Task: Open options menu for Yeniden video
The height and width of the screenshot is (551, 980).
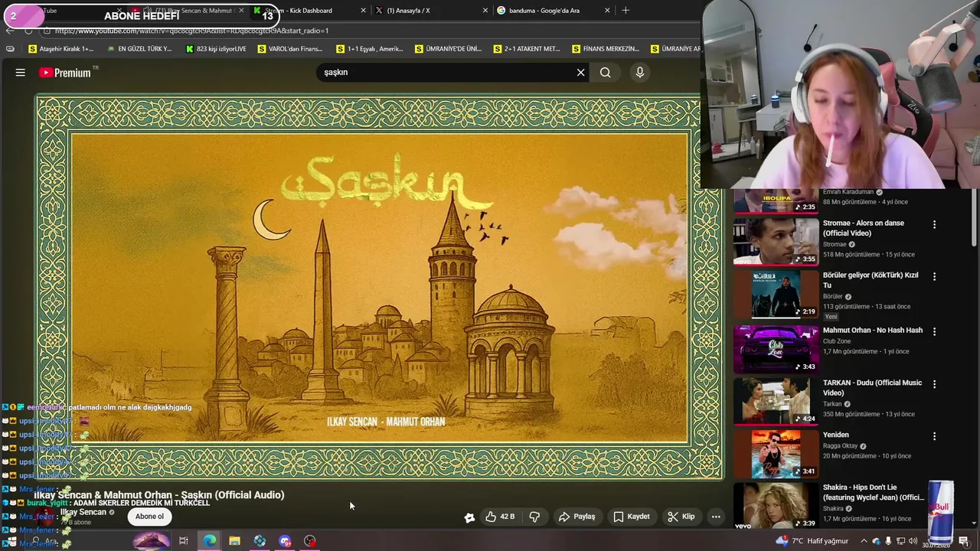Action: pos(934,436)
